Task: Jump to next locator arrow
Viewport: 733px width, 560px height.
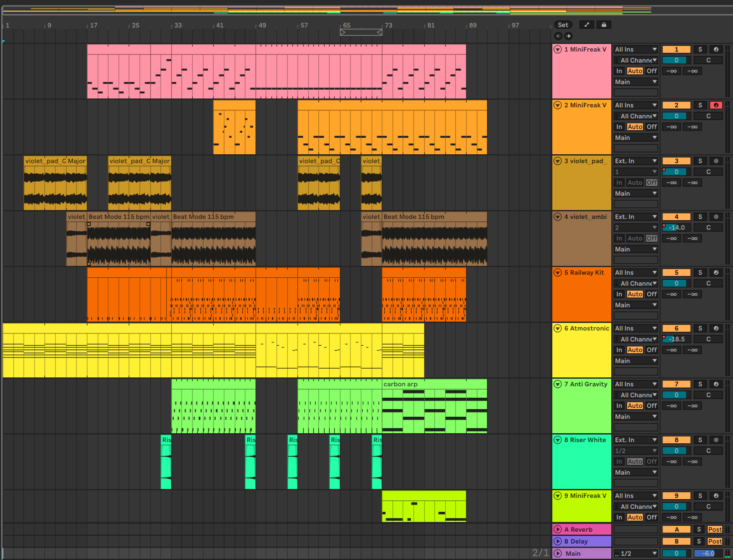Action: (568, 36)
